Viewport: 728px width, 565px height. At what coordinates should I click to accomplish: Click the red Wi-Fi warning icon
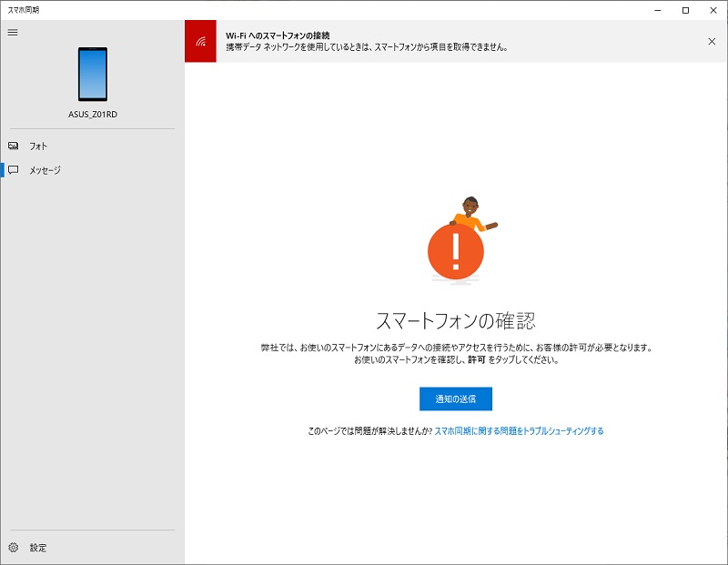pos(200,41)
